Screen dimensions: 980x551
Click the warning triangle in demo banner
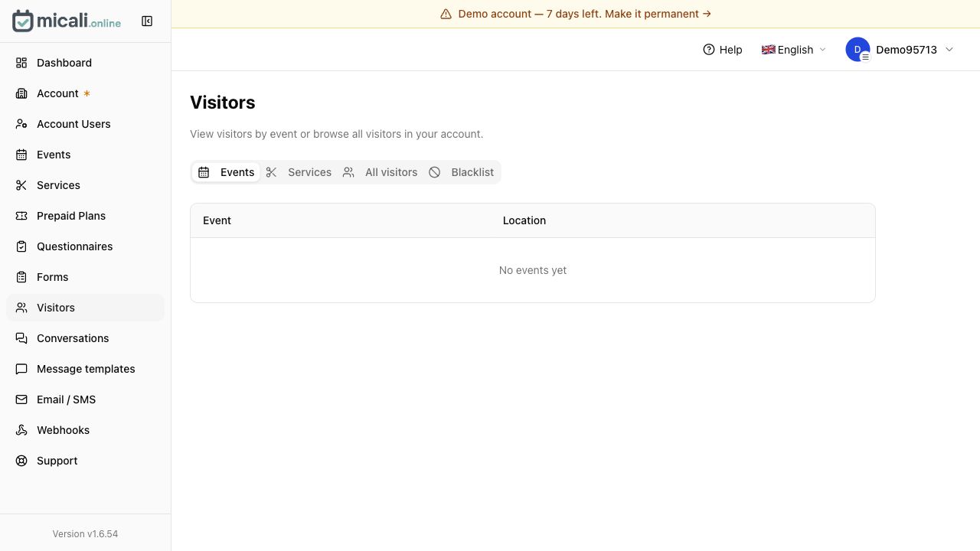446,14
